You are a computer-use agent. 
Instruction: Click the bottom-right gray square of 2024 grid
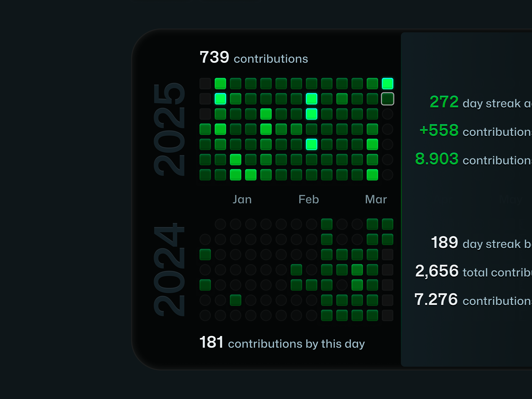click(387, 315)
